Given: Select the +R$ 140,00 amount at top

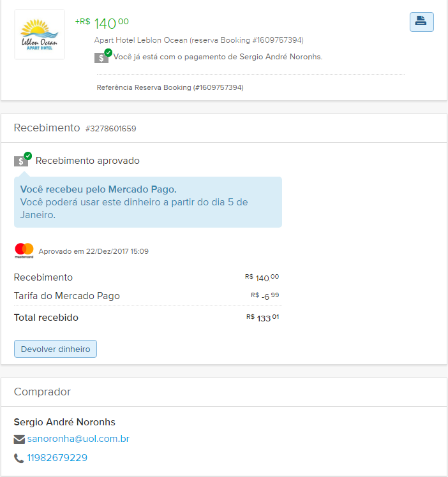Looking at the screenshot, I should pos(102,24).
